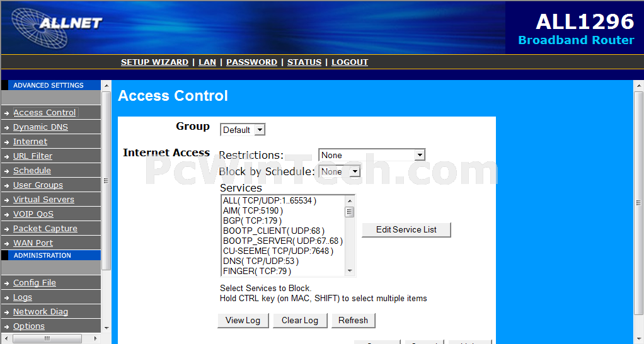Click the Edit Service List button
Viewport: 644px width, 344px height.
(x=406, y=229)
